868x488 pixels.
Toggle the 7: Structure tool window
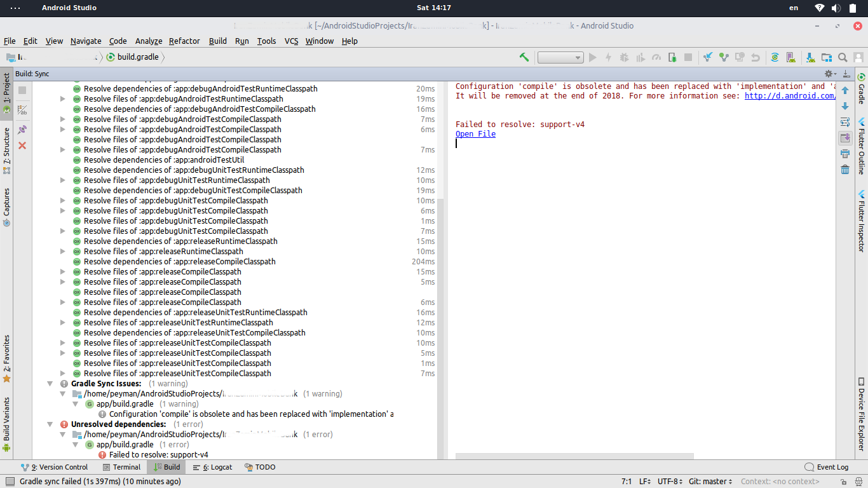point(6,151)
